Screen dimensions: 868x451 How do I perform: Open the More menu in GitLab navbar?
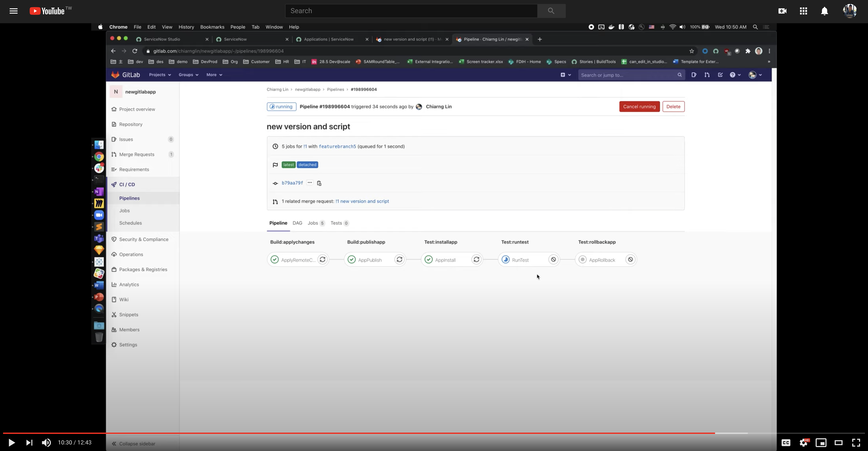point(214,75)
